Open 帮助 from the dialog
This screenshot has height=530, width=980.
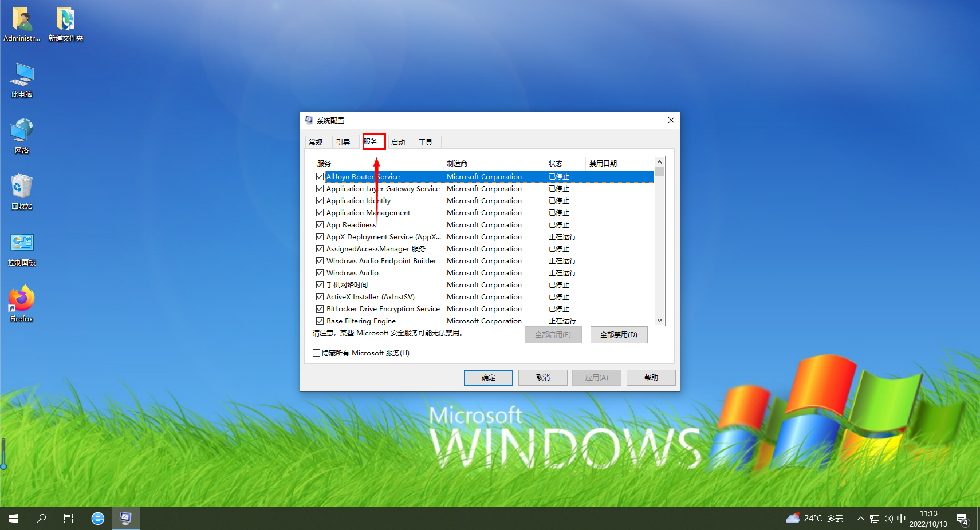(651, 378)
